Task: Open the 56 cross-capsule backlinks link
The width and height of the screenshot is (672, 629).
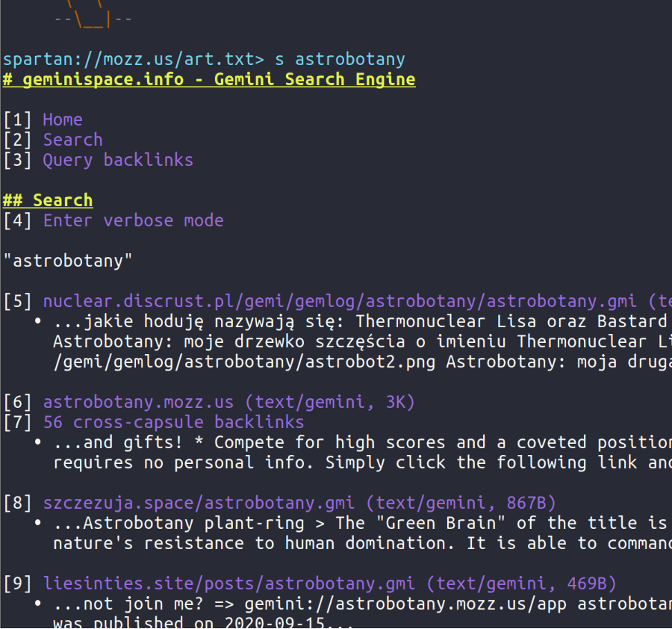Action: [x=173, y=422]
